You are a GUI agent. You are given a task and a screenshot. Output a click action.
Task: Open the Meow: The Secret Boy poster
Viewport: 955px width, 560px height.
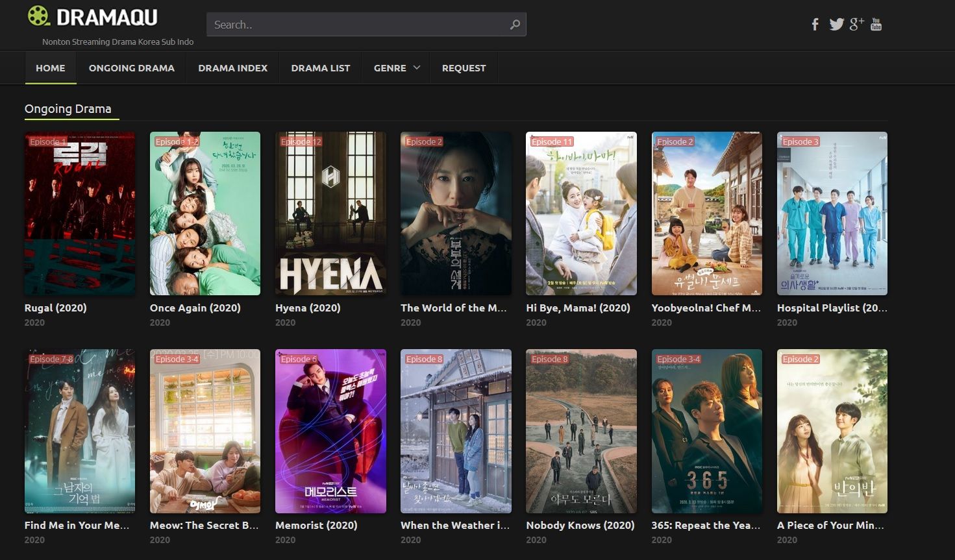(x=205, y=431)
